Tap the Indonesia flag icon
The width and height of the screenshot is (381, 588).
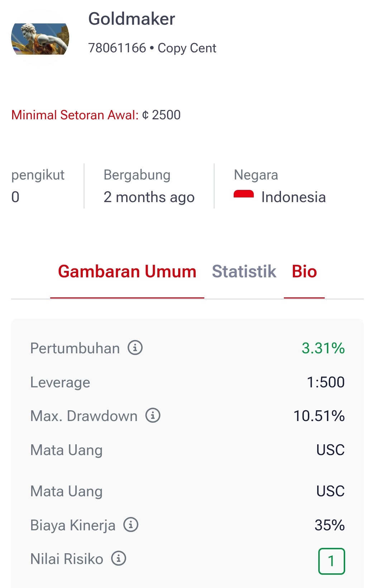click(x=244, y=195)
